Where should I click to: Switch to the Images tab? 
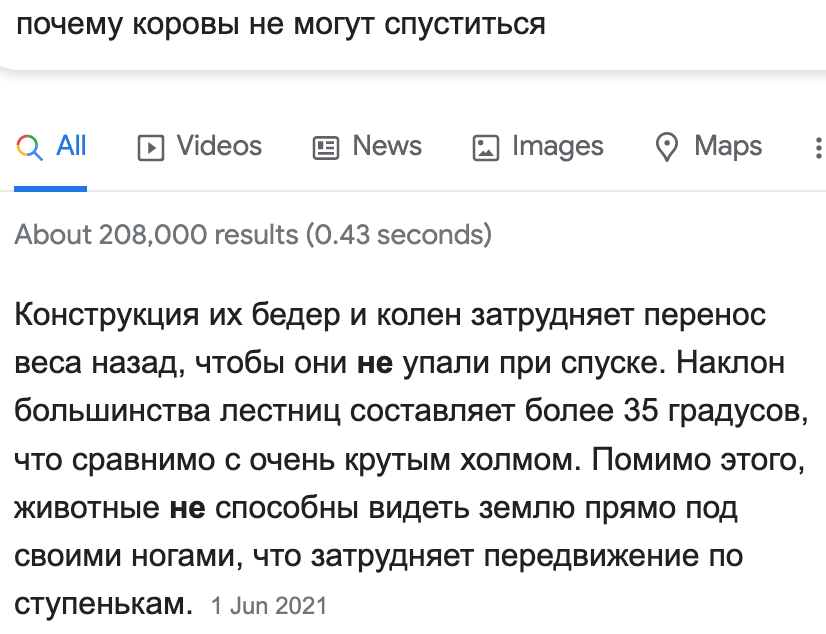[557, 146]
